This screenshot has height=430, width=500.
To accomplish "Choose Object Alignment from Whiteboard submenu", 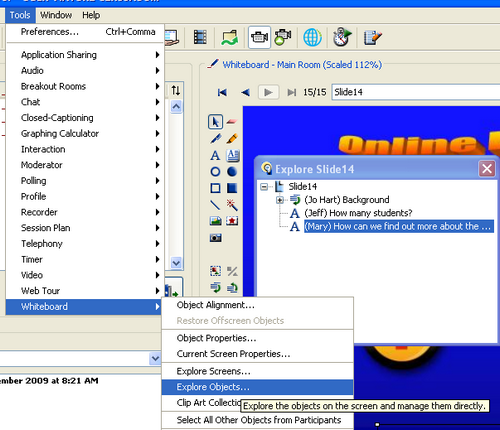I will pos(257,305).
